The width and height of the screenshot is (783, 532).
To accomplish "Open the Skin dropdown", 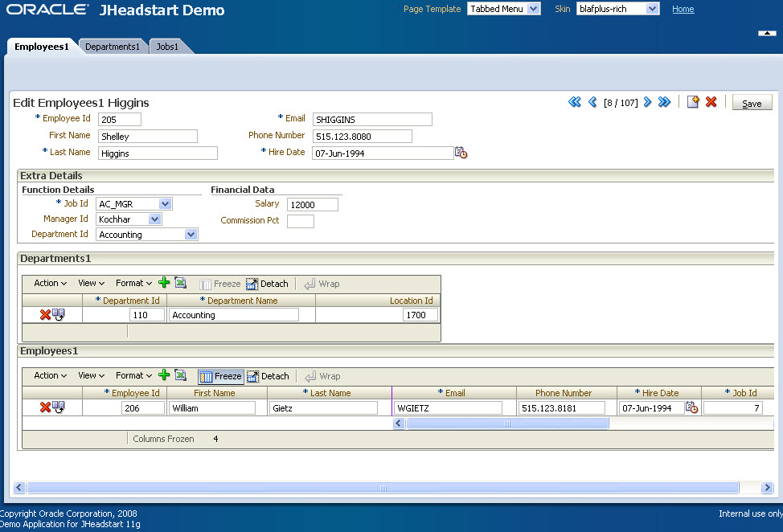I will point(617,9).
